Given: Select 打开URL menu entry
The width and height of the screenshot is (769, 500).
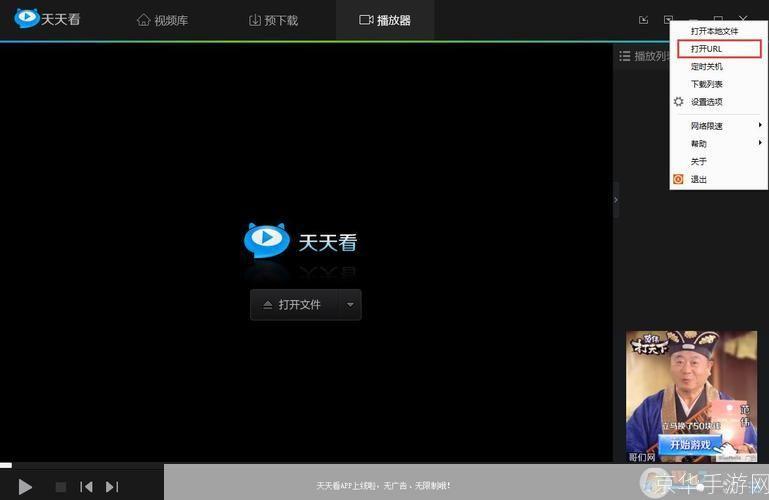Looking at the screenshot, I should click(719, 49).
